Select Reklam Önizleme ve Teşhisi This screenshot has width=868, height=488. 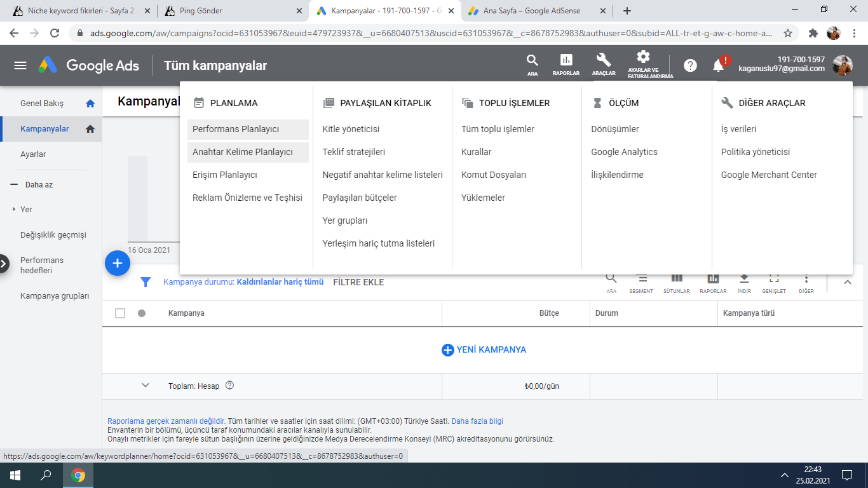click(247, 198)
